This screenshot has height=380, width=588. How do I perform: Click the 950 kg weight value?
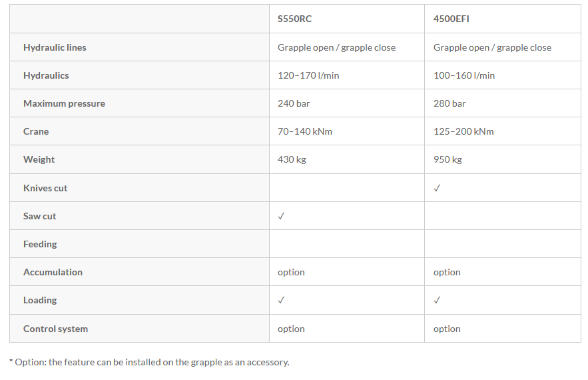click(447, 159)
